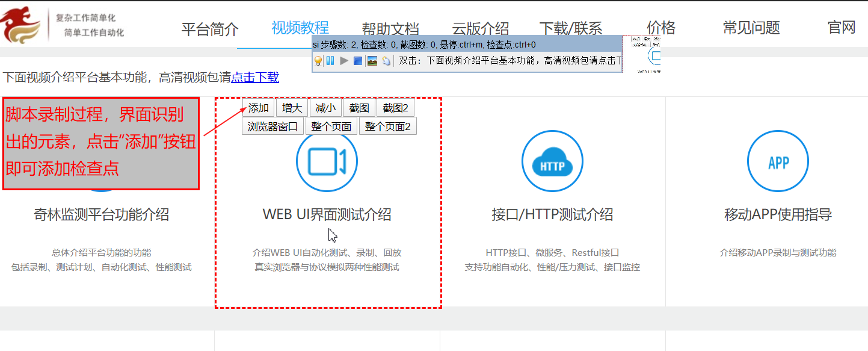Click the HTTP cloud icon
The width and height of the screenshot is (868, 351).
pyautogui.click(x=552, y=161)
